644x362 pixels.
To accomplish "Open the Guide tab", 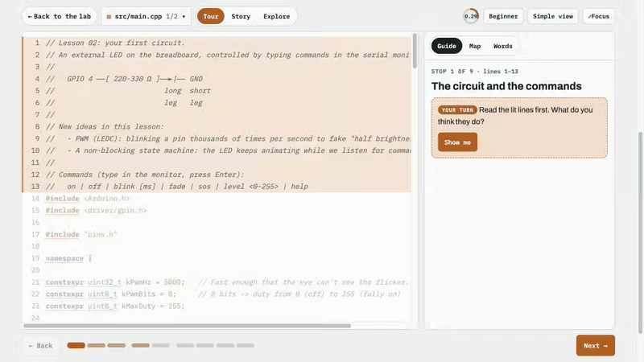I will tap(447, 46).
